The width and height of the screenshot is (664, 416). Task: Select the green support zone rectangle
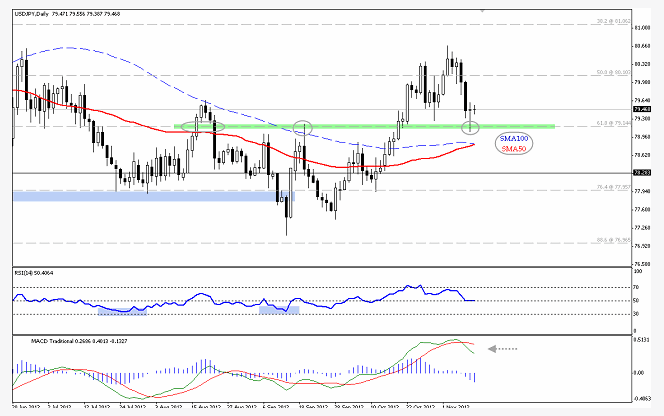364,126
